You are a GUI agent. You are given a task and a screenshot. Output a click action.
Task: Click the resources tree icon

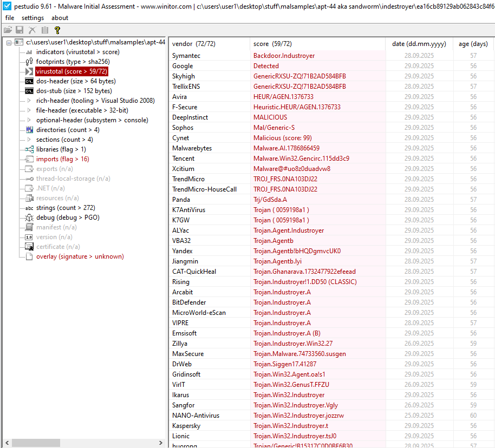[29, 198]
